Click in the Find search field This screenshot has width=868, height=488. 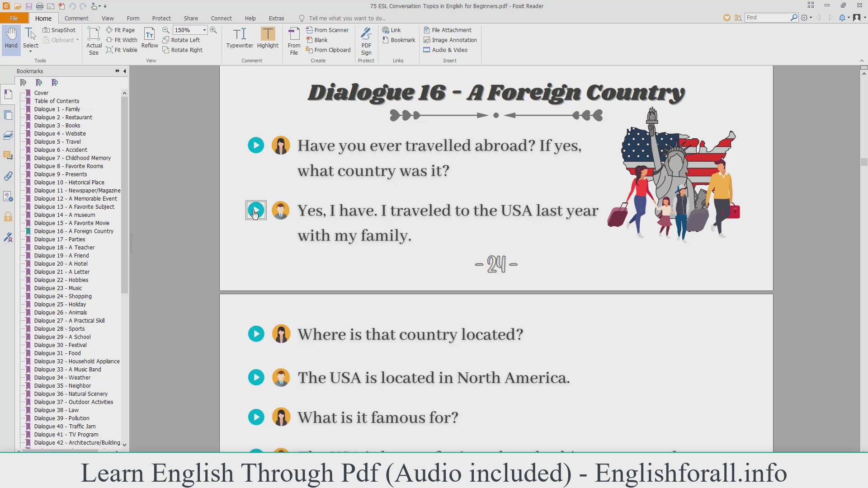[x=767, y=17]
